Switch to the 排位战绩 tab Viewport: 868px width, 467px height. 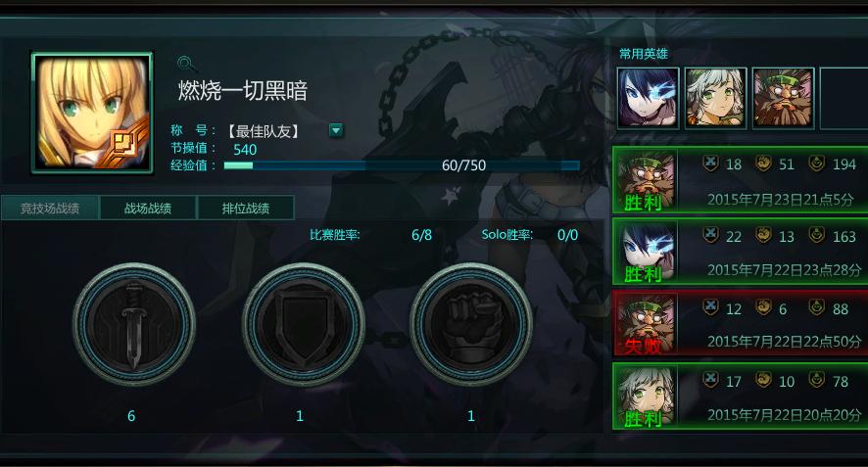tap(246, 209)
